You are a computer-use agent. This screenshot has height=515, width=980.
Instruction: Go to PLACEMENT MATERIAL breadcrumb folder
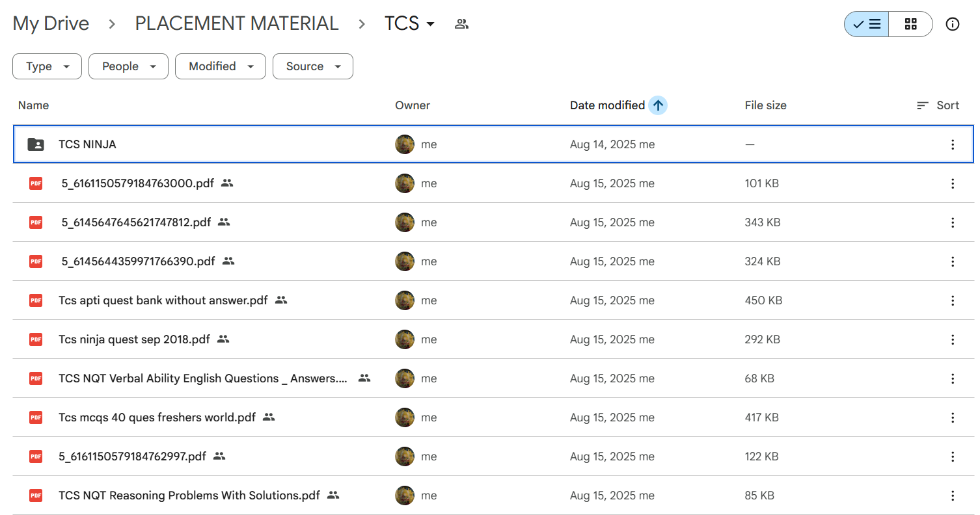pos(236,24)
